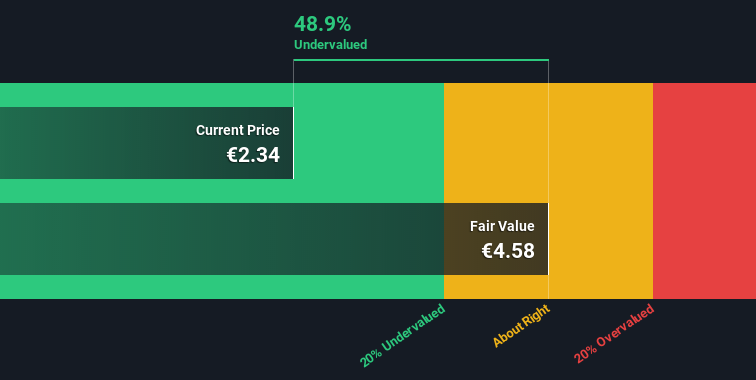
Task: Click the 20% Undervalued axis label
Action: point(402,335)
